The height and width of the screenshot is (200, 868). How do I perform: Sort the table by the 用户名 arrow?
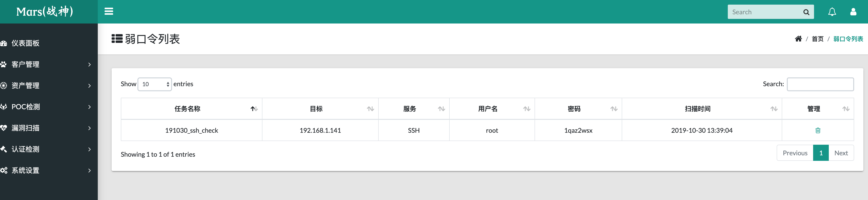click(527, 109)
